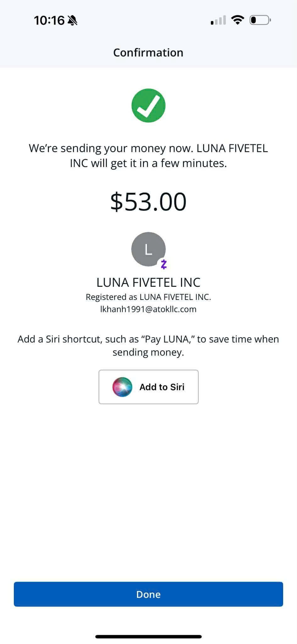This screenshot has width=297, height=644.
Task: Tap the lkhanh1991@atokllc.com email address
Action: pos(148,309)
